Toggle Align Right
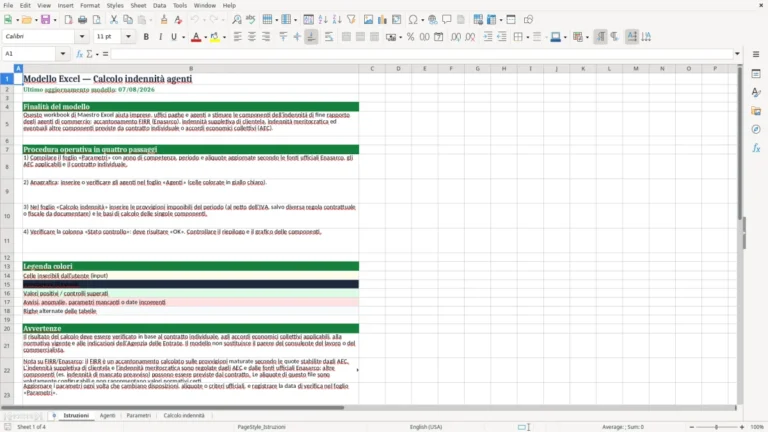Screen dimensions: 768x432 click(266, 37)
